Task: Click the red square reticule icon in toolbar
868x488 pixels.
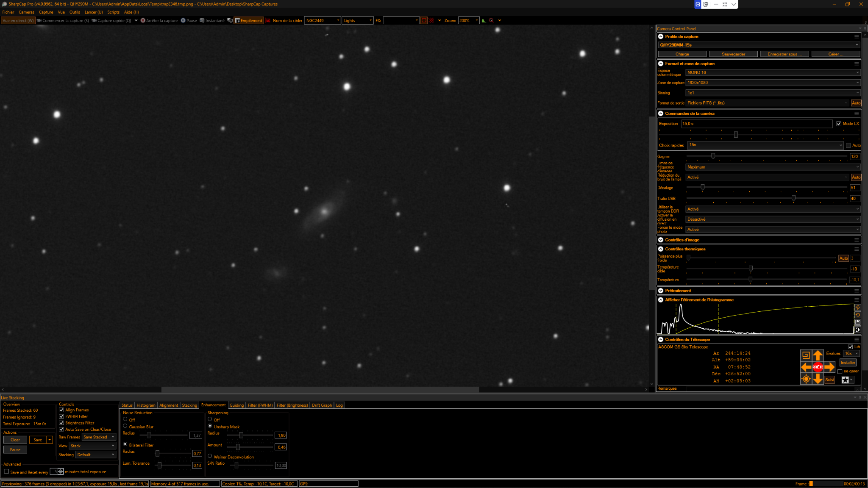Action: pos(424,20)
